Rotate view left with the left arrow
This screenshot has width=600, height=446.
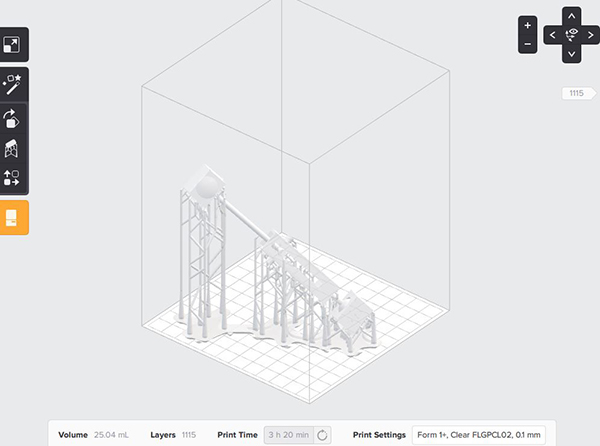click(x=553, y=35)
